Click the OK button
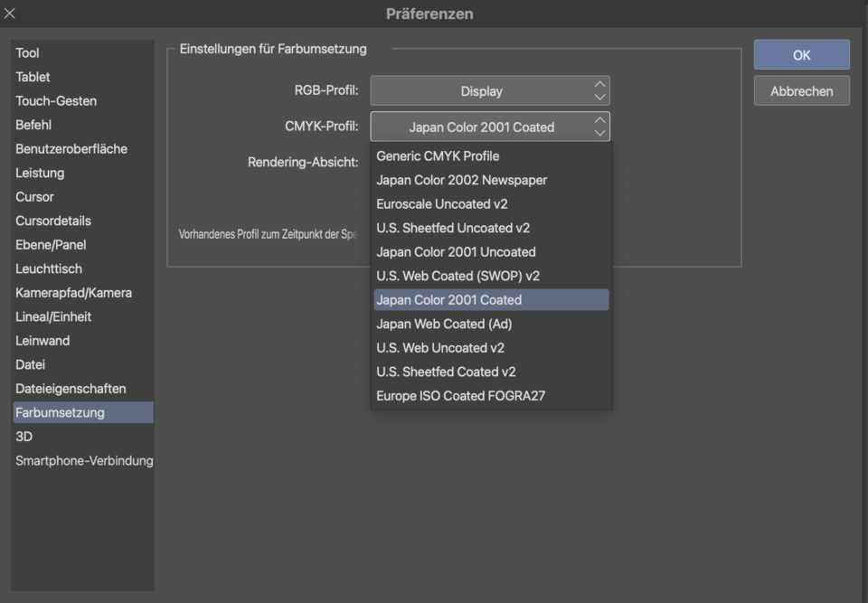This screenshot has height=603, width=868. [801, 55]
